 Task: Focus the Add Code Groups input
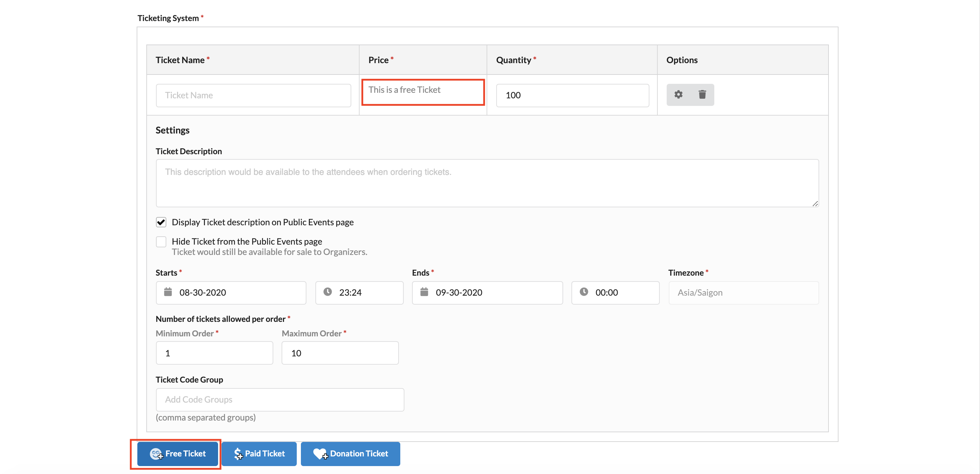click(280, 399)
